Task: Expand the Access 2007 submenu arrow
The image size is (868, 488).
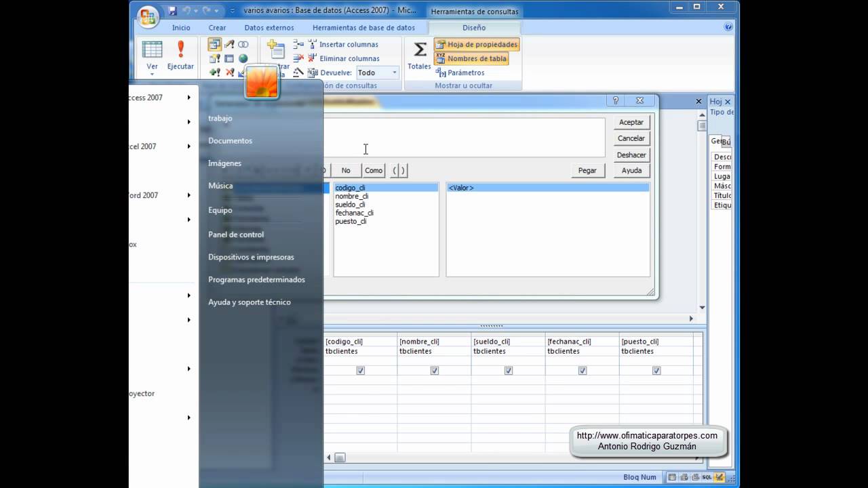Action: [189, 98]
